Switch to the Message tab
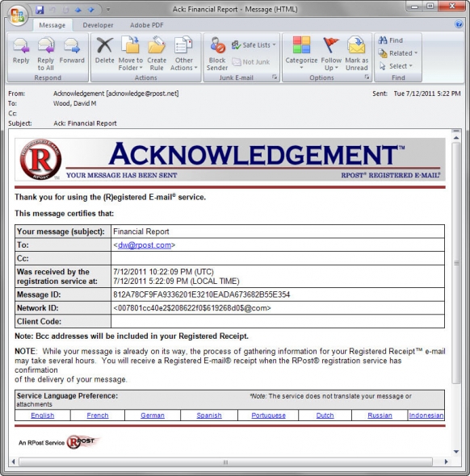 pos(52,25)
